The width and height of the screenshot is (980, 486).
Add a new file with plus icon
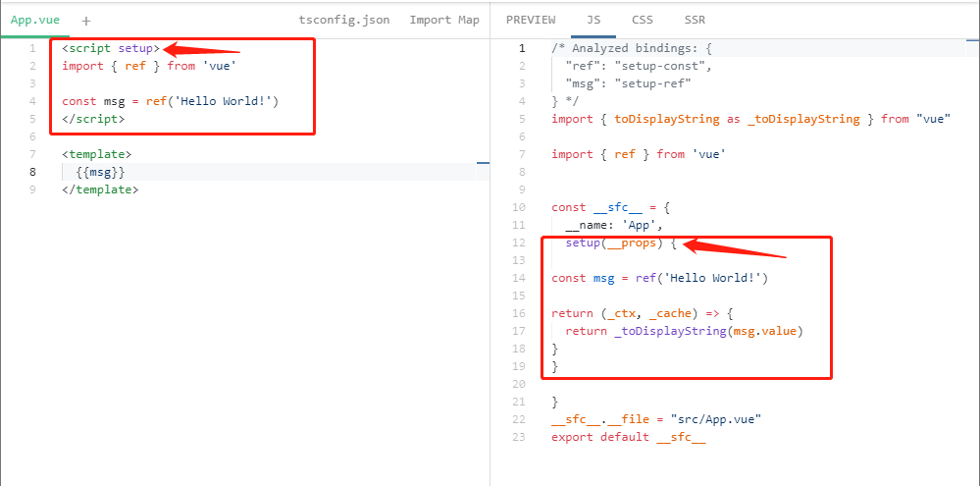[x=86, y=21]
